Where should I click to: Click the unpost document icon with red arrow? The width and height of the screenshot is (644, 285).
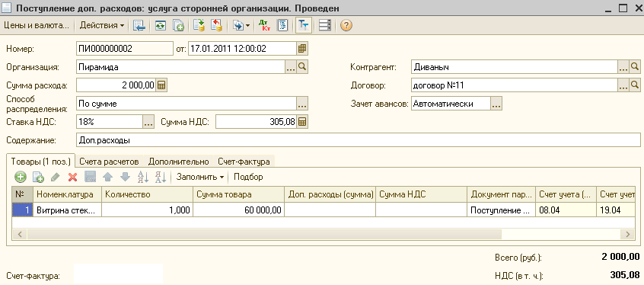click(x=216, y=25)
